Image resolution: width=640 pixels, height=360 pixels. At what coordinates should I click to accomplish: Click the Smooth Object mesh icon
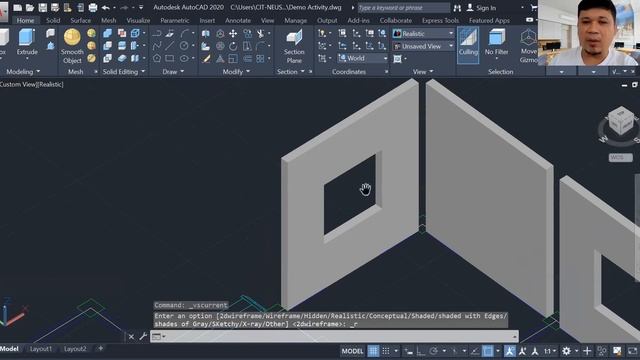coord(72,38)
